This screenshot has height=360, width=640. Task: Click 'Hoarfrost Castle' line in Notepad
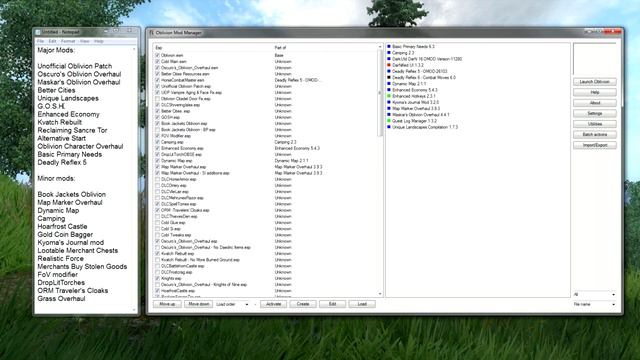62,227
